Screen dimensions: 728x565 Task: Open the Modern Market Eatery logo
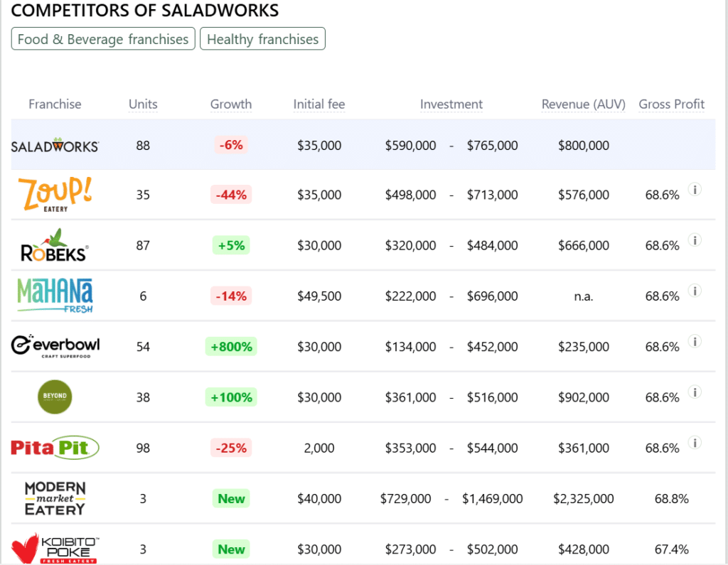pyautogui.click(x=55, y=498)
